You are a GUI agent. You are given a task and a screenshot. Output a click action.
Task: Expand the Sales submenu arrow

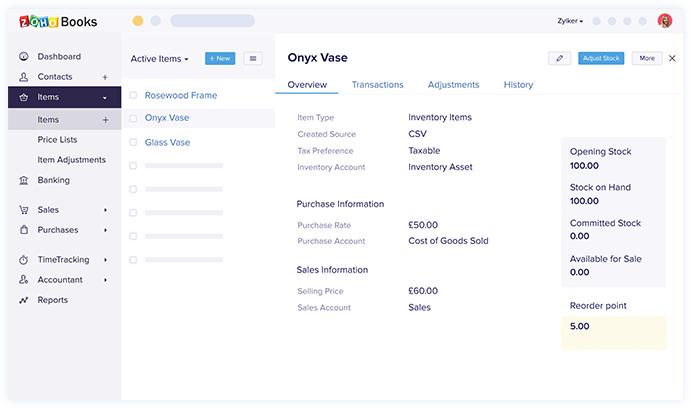(x=105, y=210)
